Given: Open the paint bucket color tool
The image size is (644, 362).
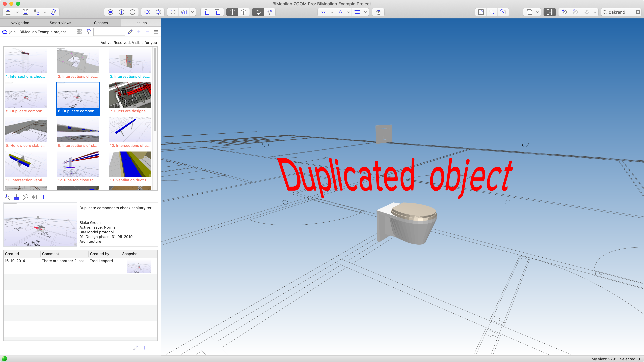Looking at the screenshot, I should coord(378,12).
